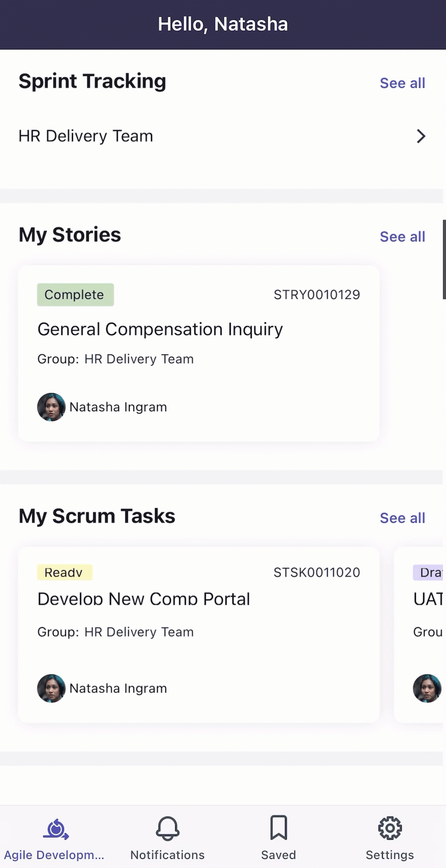Select the Notifications tab label
446x868 pixels.
[x=168, y=855]
